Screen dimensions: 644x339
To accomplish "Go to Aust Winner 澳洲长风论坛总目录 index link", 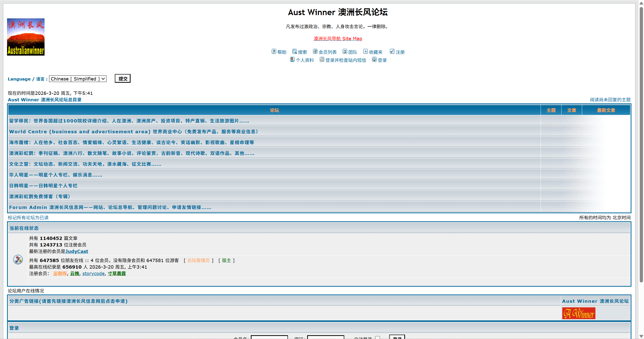I will pyautogui.click(x=45, y=100).
